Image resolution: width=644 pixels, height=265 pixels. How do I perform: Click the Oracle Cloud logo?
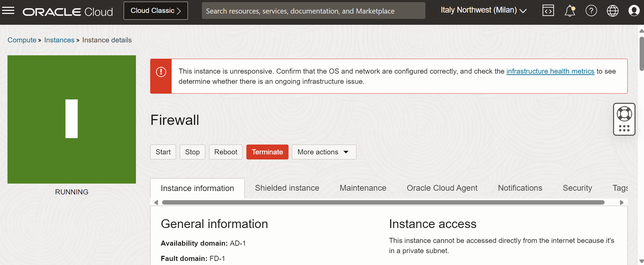point(68,12)
